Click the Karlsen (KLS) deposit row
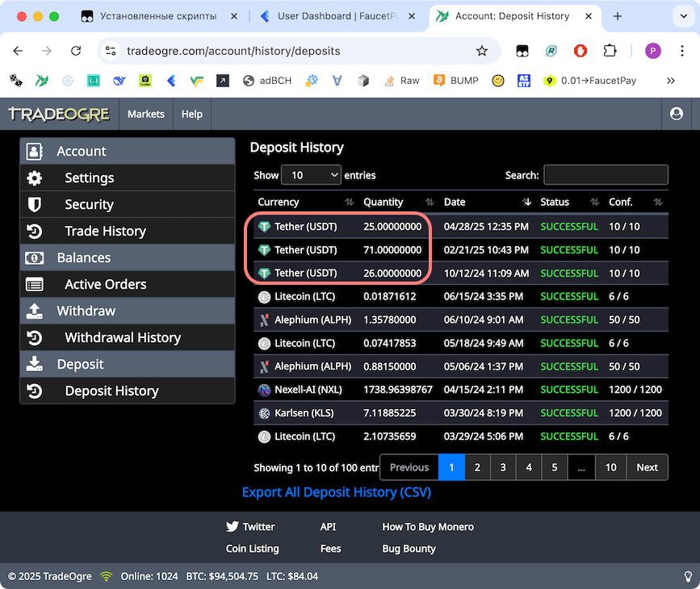The height and width of the screenshot is (589, 700). pos(461,413)
